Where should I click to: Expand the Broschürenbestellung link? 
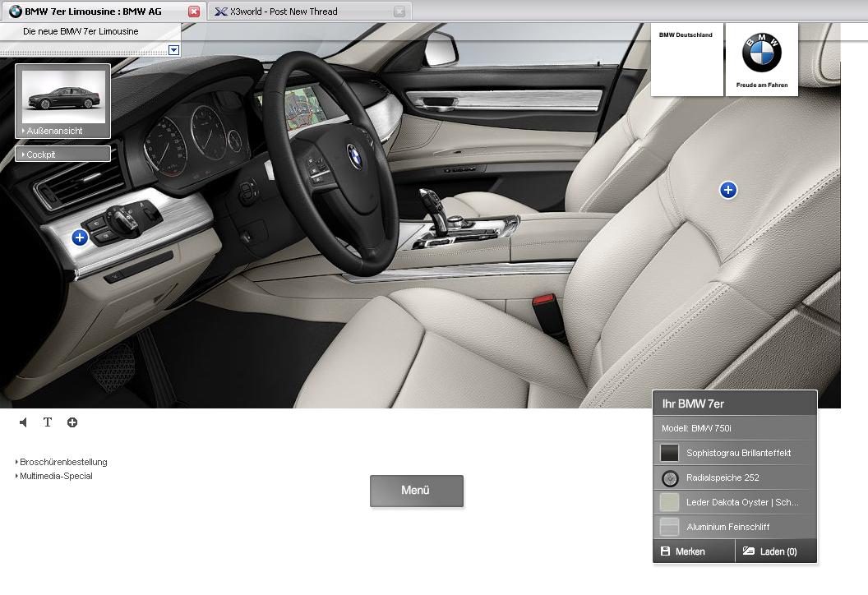62,462
